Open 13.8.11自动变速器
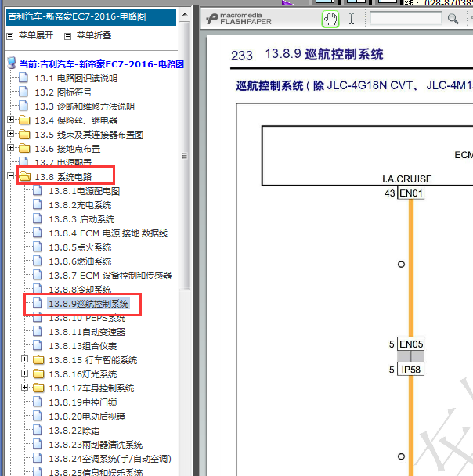This screenshot has width=473, height=476. 87,332
